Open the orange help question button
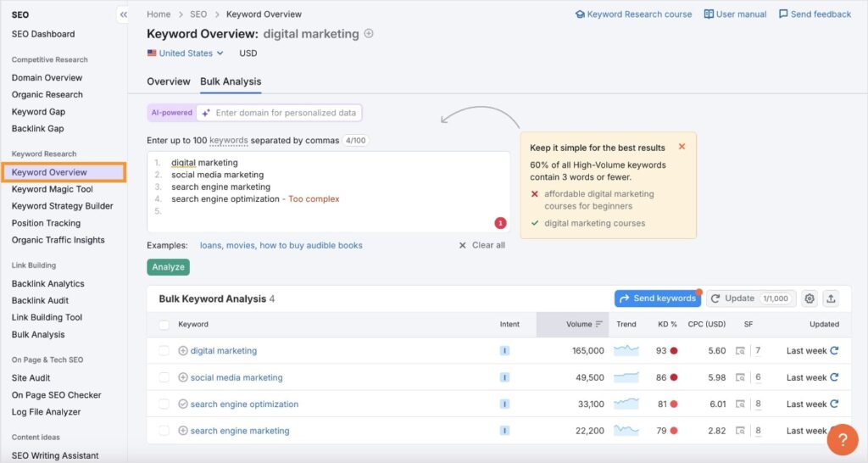868x463 pixels. [842, 439]
